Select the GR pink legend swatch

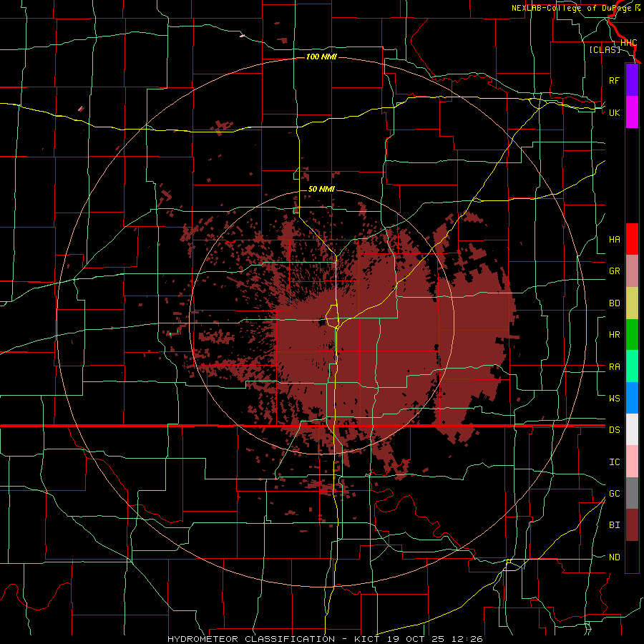pos(632,271)
